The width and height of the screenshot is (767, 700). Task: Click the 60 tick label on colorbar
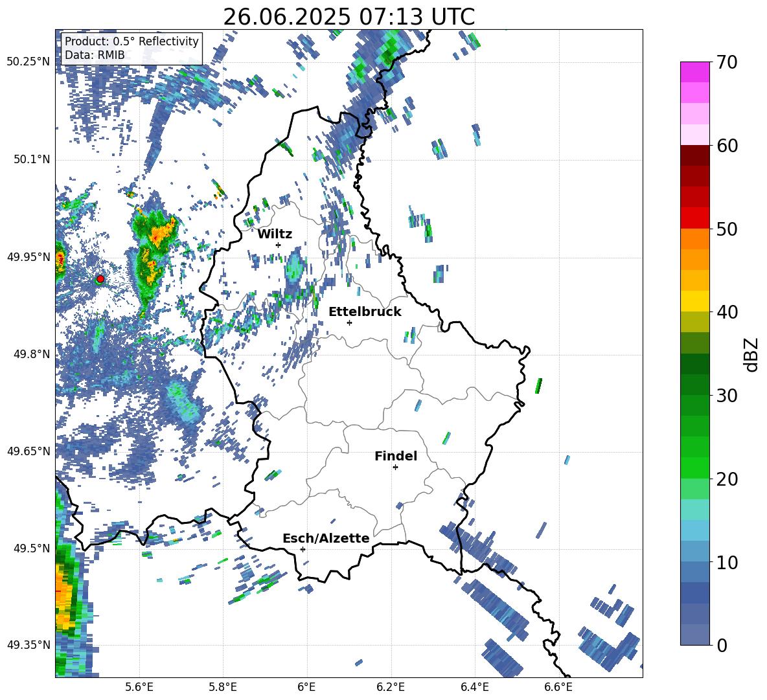click(x=727, y=146)
